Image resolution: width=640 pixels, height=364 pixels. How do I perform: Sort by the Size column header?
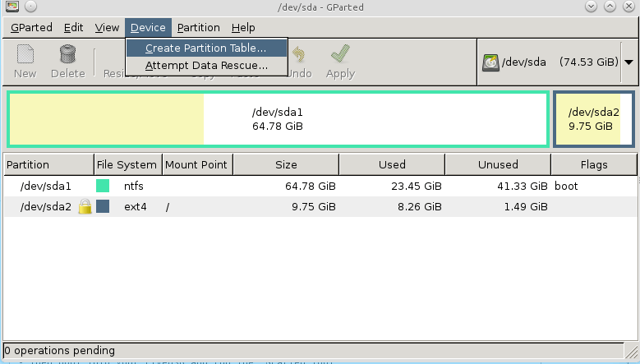286,164
